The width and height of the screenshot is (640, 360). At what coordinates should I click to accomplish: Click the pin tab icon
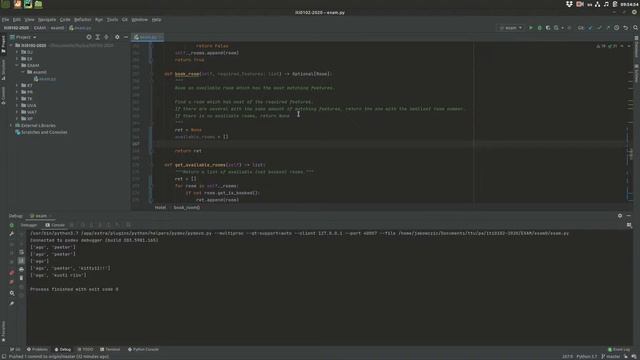(11, 304)
